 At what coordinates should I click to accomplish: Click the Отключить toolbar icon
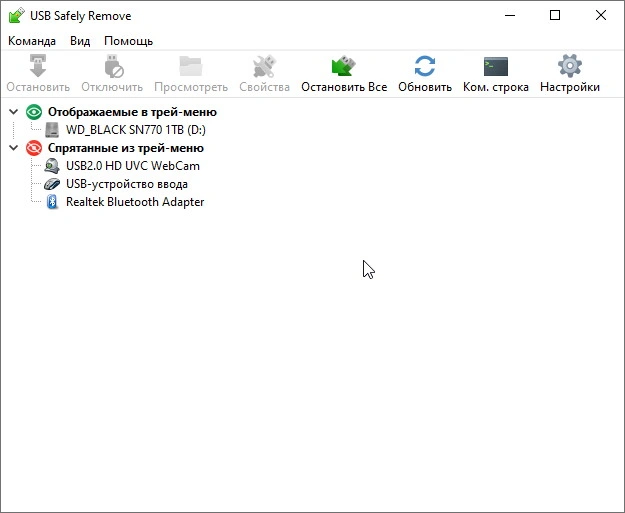tap(112, 67)
